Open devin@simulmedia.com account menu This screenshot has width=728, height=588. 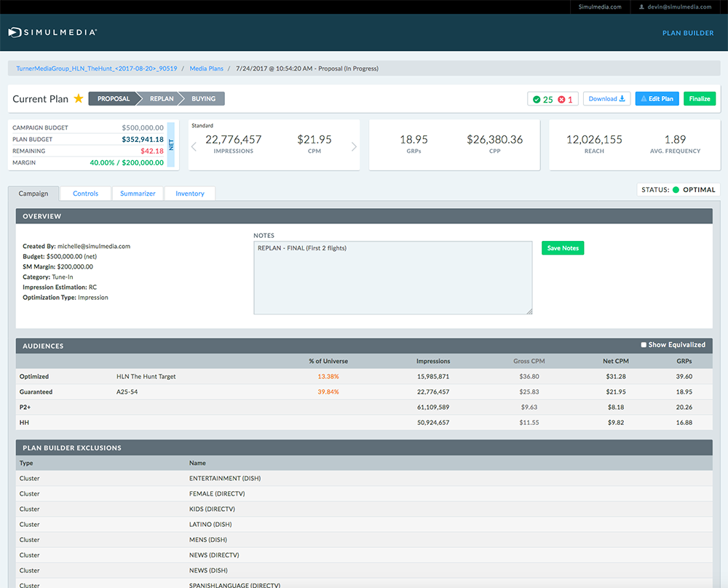(x=675, y=7)
